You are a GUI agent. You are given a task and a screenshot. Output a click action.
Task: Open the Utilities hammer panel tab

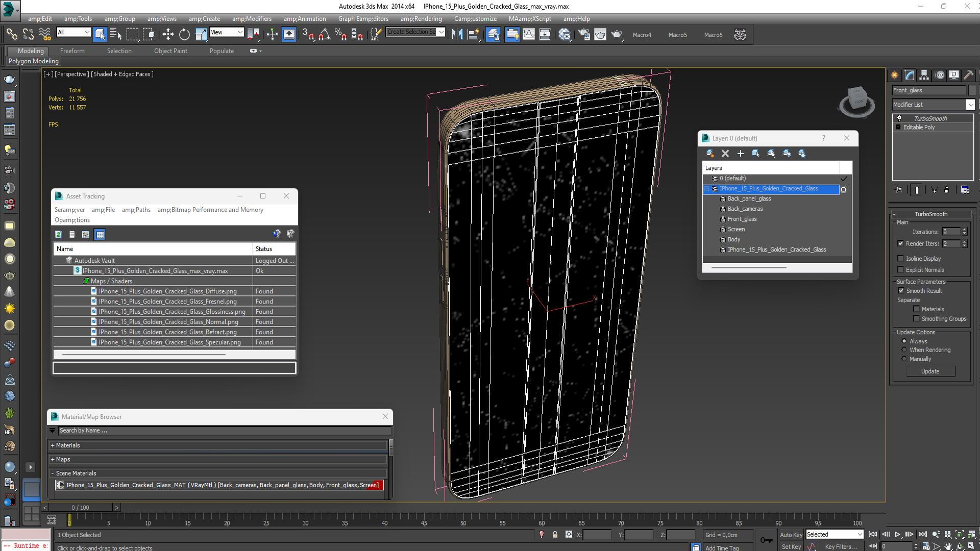coord(968,75)
